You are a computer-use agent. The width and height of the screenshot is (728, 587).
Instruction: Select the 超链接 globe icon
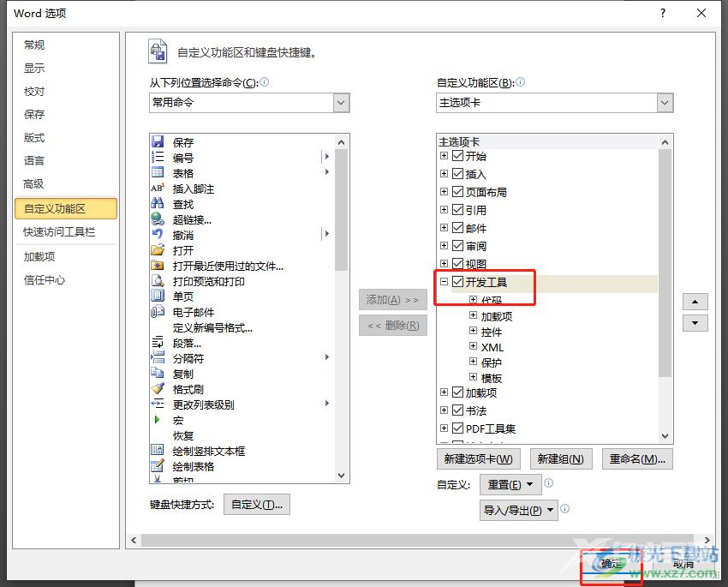point(158,219)
